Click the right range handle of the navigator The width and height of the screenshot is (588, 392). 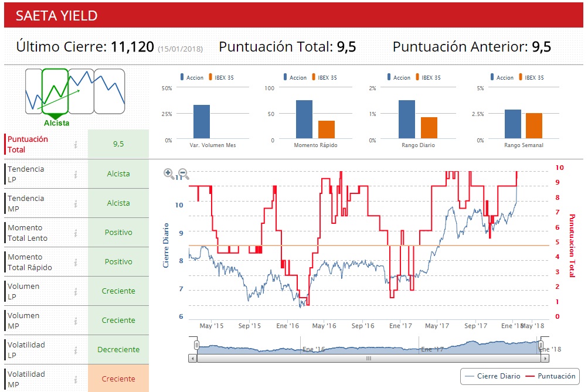(541, 344)
